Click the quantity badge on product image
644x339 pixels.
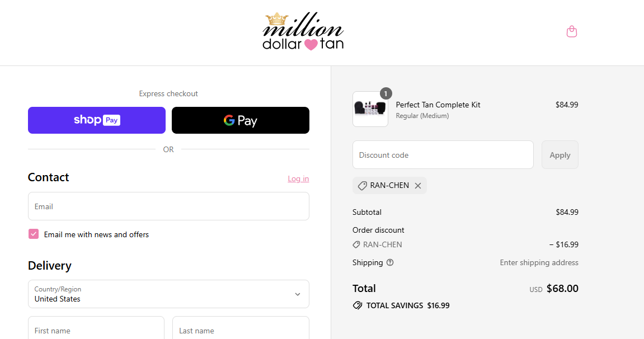coord(386,93)
